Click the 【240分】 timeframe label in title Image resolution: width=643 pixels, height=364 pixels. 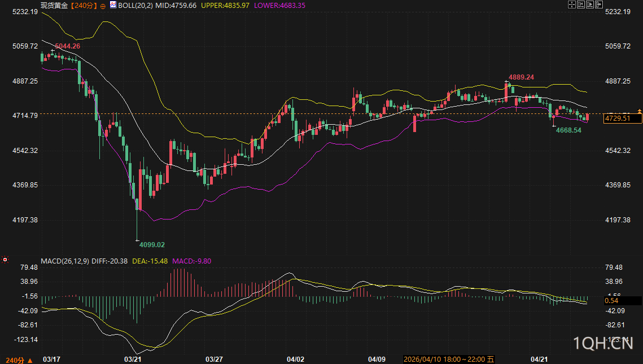click(82, 5)
